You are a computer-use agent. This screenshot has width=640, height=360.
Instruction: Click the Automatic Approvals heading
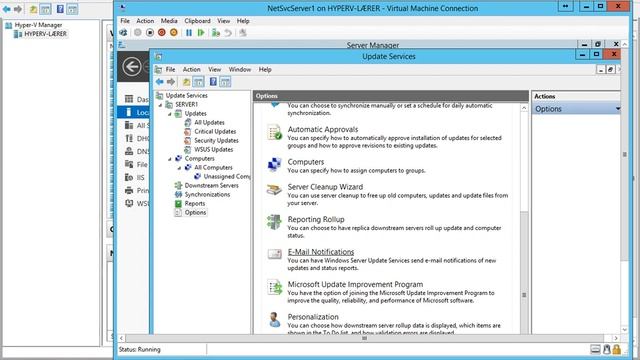[x=323, y=129]
